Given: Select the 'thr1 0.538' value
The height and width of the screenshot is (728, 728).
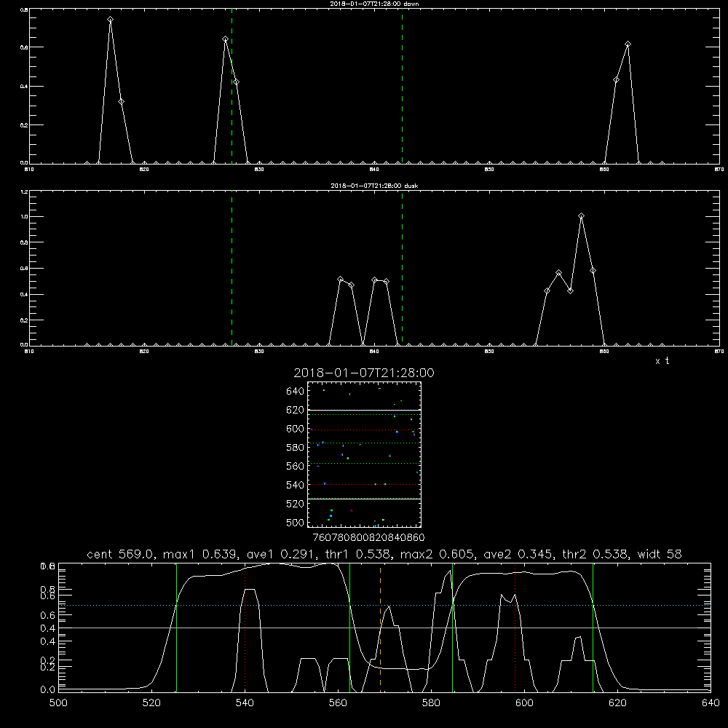Looking at the screenshot, I should [x=357, y=554].
